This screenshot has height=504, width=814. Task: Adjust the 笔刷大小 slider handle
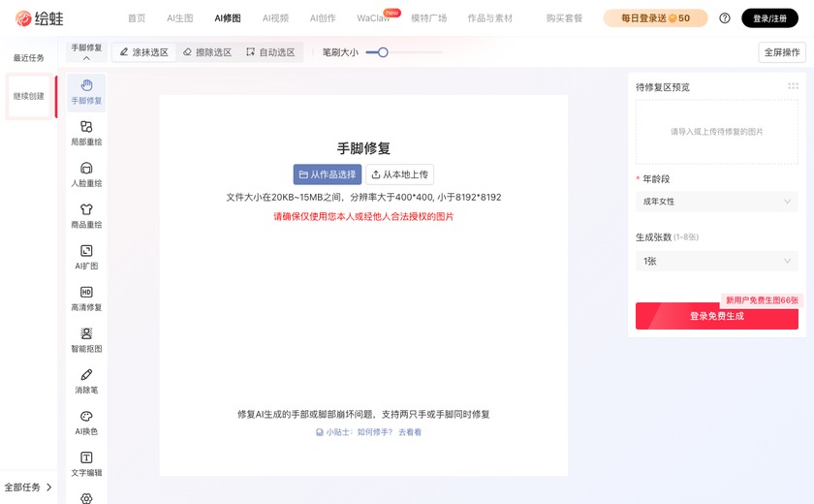coord(383,52)
